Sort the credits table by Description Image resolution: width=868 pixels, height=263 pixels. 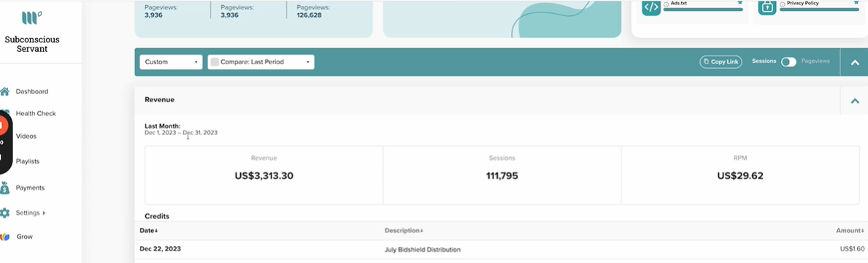pyautogui.click(x=404, y=230)
